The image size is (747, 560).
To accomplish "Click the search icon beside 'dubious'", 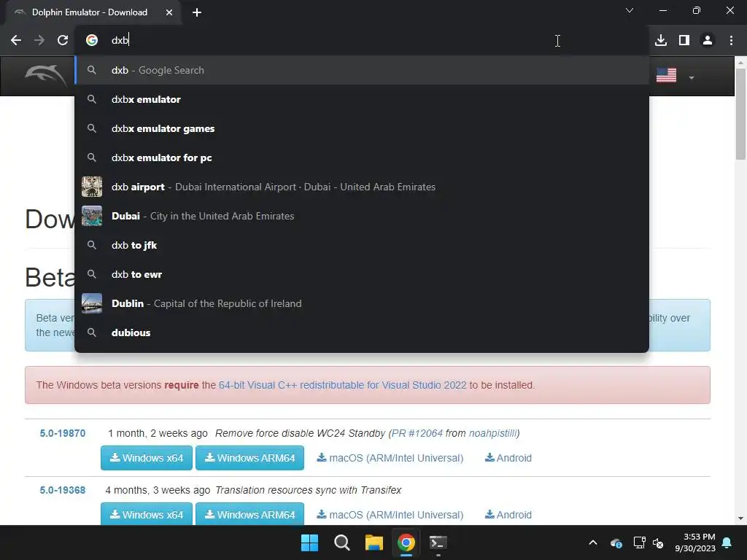I will coord(92,332).
